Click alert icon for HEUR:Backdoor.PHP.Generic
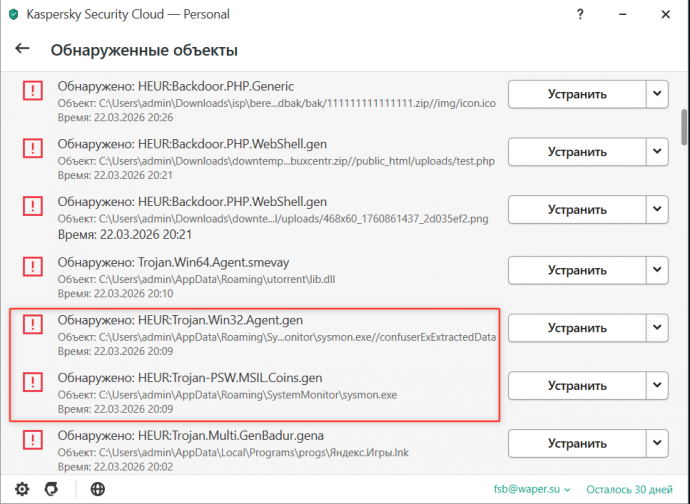The image size is (690, 504). (33, 91)
